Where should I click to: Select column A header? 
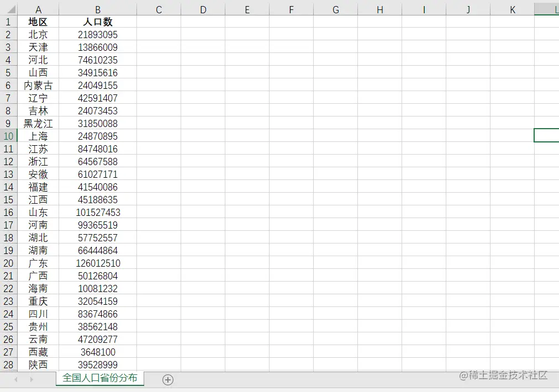click(x=38, y=9)
